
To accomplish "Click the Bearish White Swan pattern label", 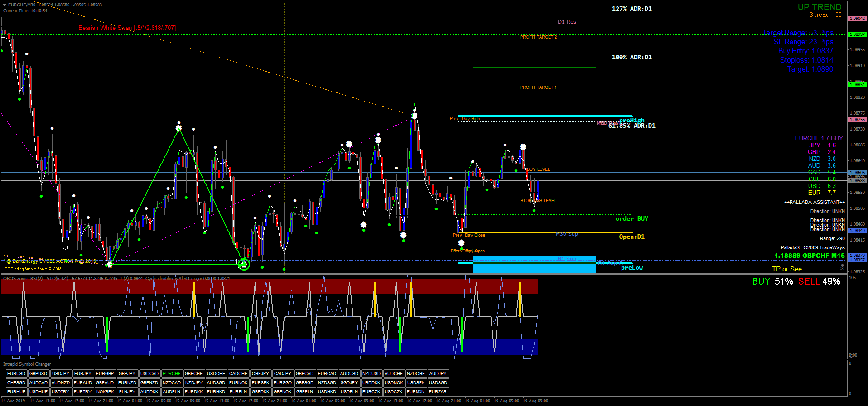I will pyautogui.click(x=127, y=28).
